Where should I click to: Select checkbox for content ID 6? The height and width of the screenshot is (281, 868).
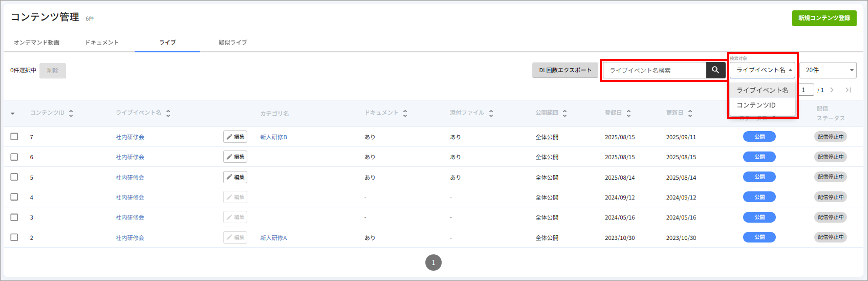(x=14, y=157)
